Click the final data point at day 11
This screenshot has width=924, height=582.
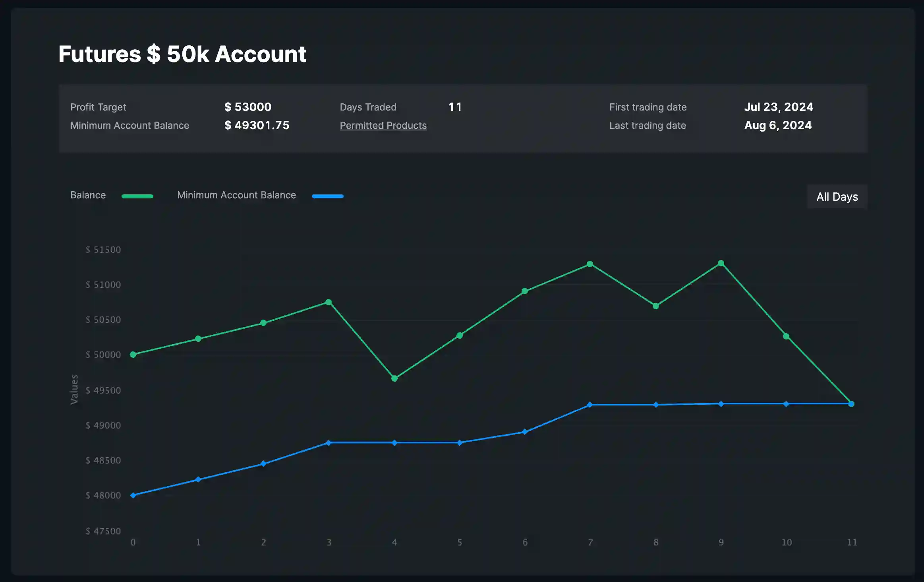click(x=851, y=404)
